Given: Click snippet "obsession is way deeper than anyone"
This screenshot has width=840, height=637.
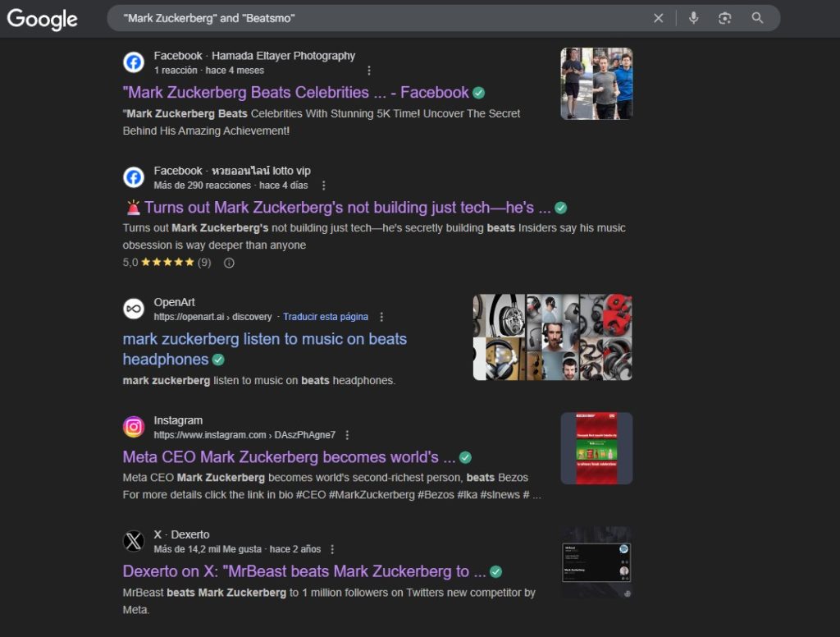Looking at the screenshot, I should (x=214, y=245).
